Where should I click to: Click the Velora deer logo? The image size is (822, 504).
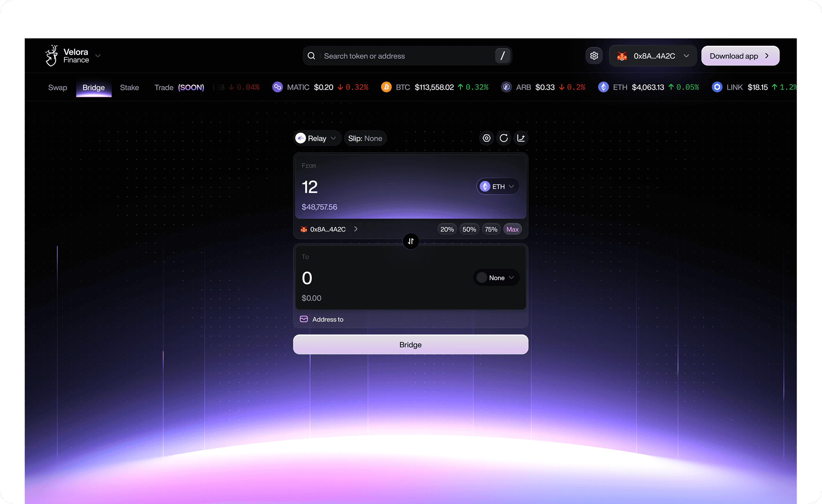[52, 56]
